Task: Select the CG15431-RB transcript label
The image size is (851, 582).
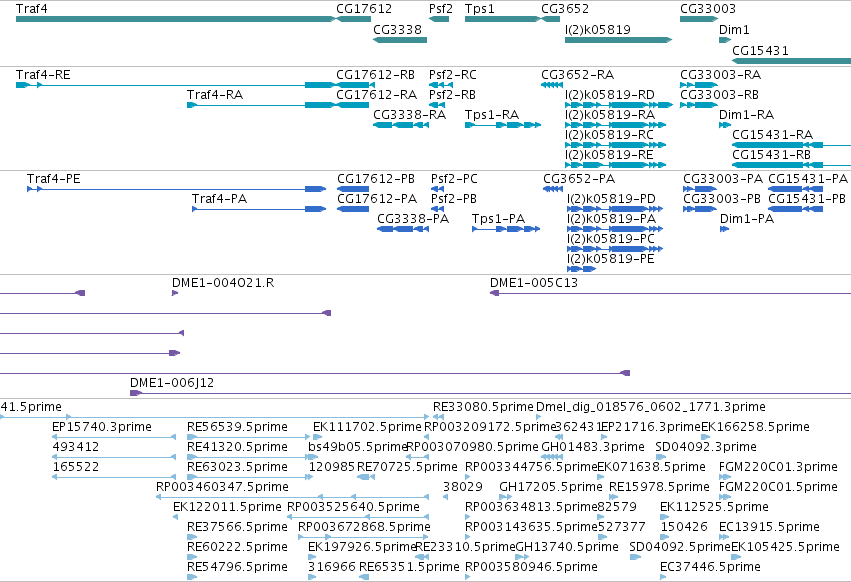Action: point(771,155)
